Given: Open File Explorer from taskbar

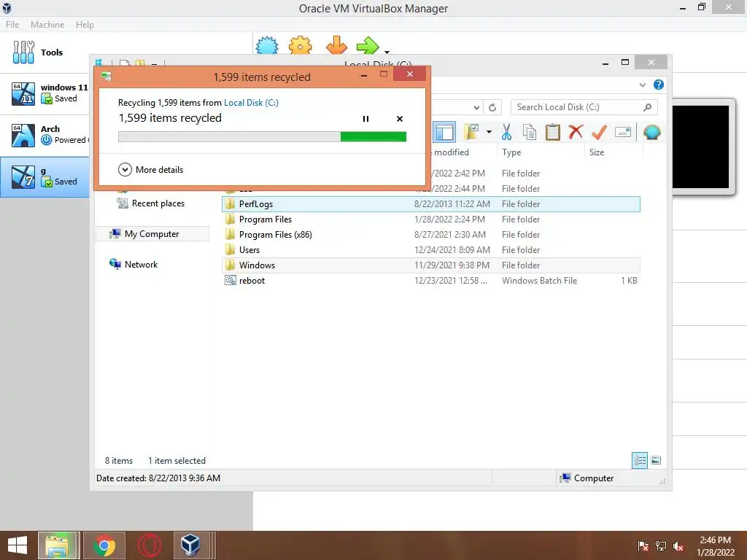Looking at the screenshot, I should click(57, 545).
